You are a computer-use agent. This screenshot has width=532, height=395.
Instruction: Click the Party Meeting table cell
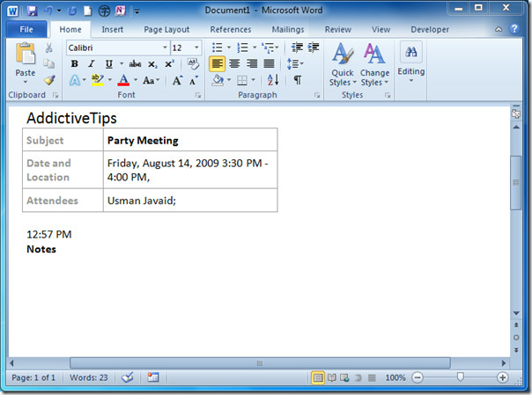click(x=190, y=140)
